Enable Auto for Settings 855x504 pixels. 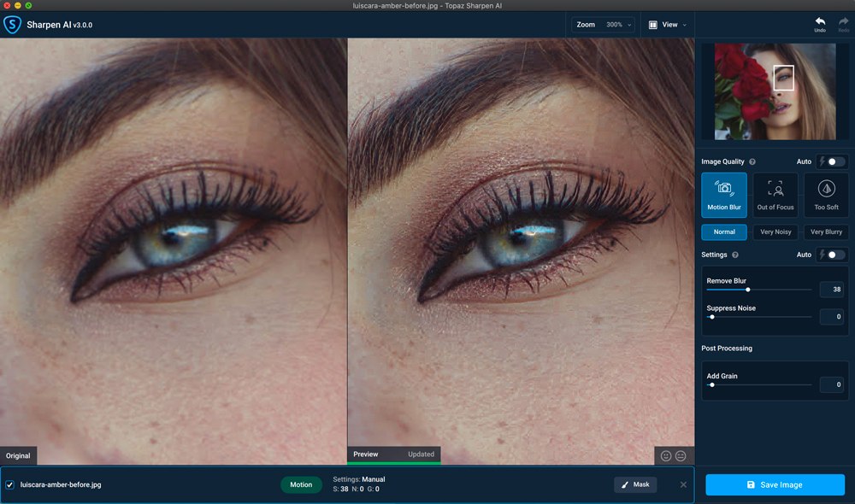click(830, 254)
